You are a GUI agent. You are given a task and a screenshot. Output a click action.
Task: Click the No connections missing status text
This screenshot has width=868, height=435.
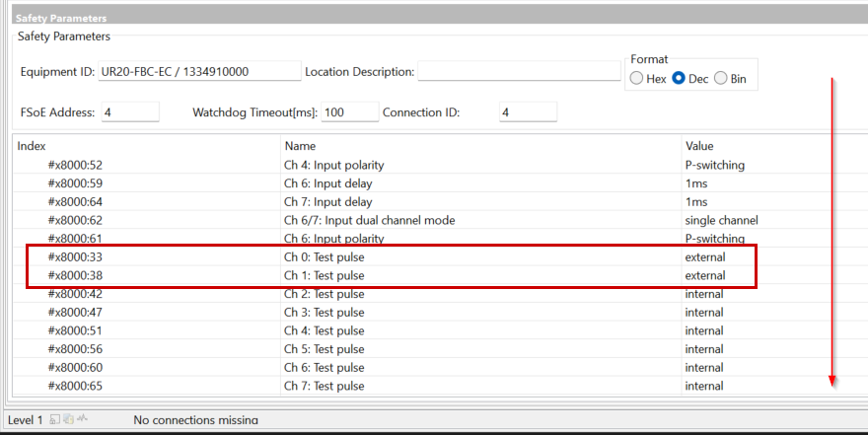point(195,420)
